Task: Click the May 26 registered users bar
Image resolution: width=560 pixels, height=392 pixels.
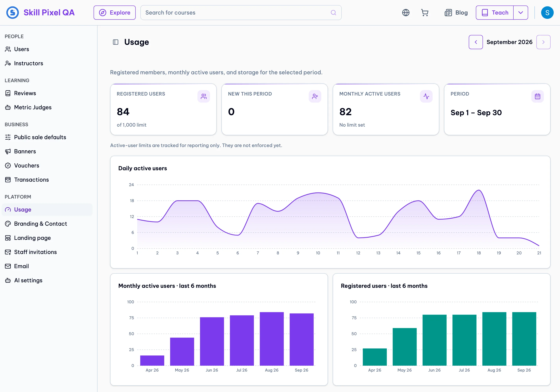Action: tap(405, 347)
